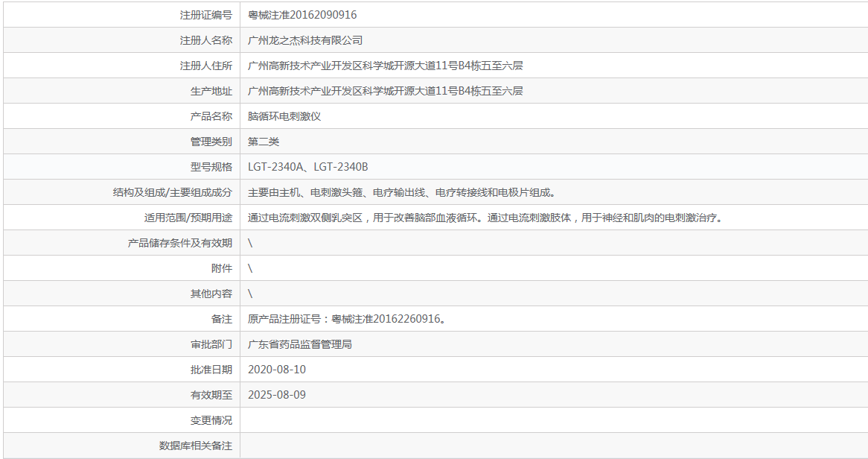Click the backslash value beside 其他内容
The height and width of the screenshot is (459, 868).
pyautogui.click(x=250, y=294)
